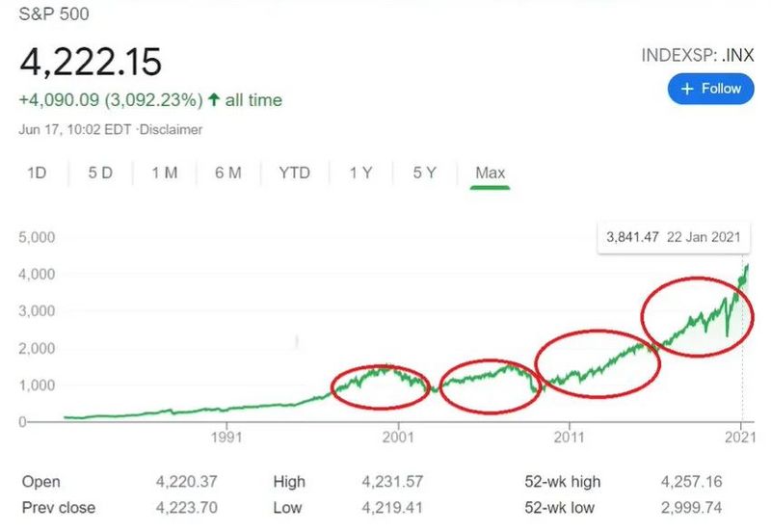Switch to the 1D time range tab
Image resolution: width=771 pixels, height=532 pixels.
coord(37,173)
